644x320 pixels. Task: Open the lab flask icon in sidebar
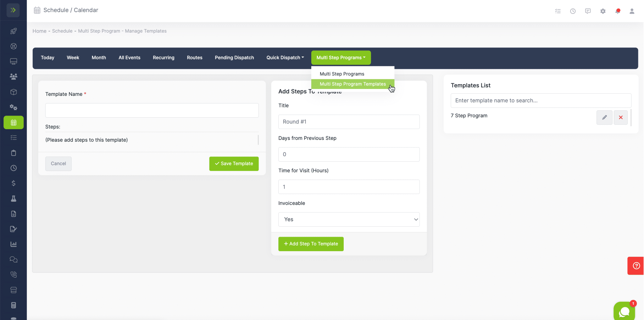coord(14,198)
